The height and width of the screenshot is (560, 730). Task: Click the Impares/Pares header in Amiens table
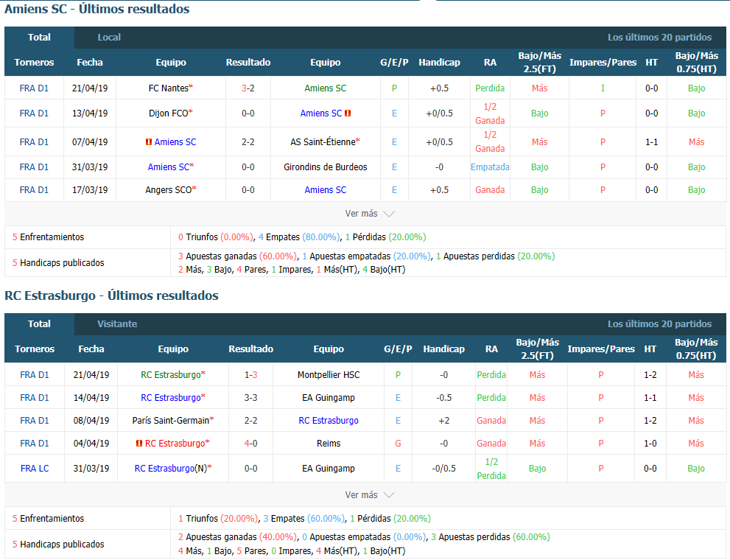coord(603,63)
